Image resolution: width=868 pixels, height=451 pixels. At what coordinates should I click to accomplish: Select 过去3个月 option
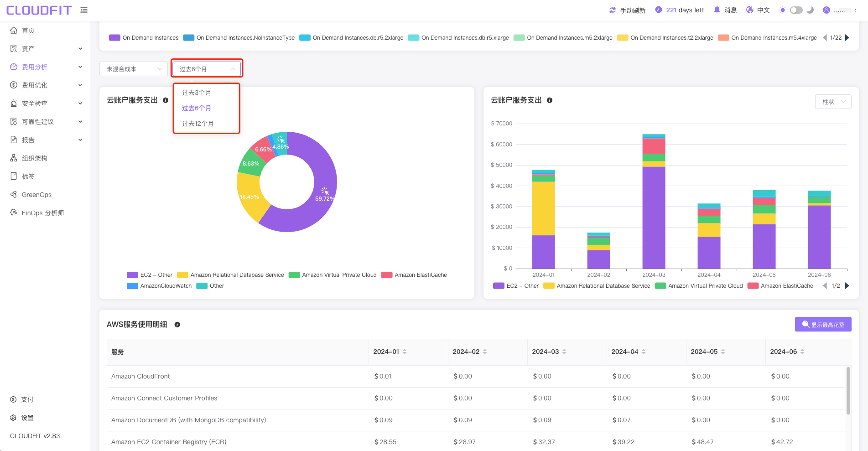pos(207,93)
